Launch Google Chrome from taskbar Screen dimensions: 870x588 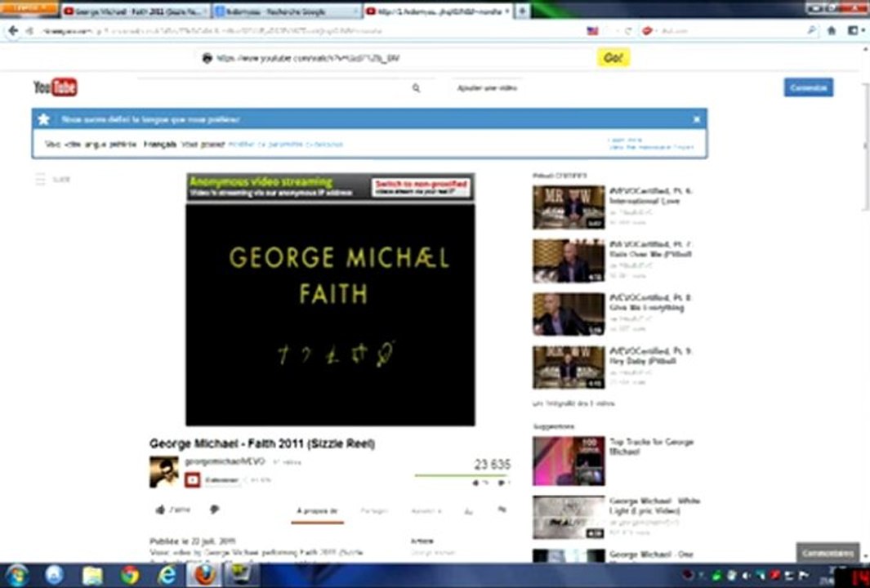tap(130, 576)
